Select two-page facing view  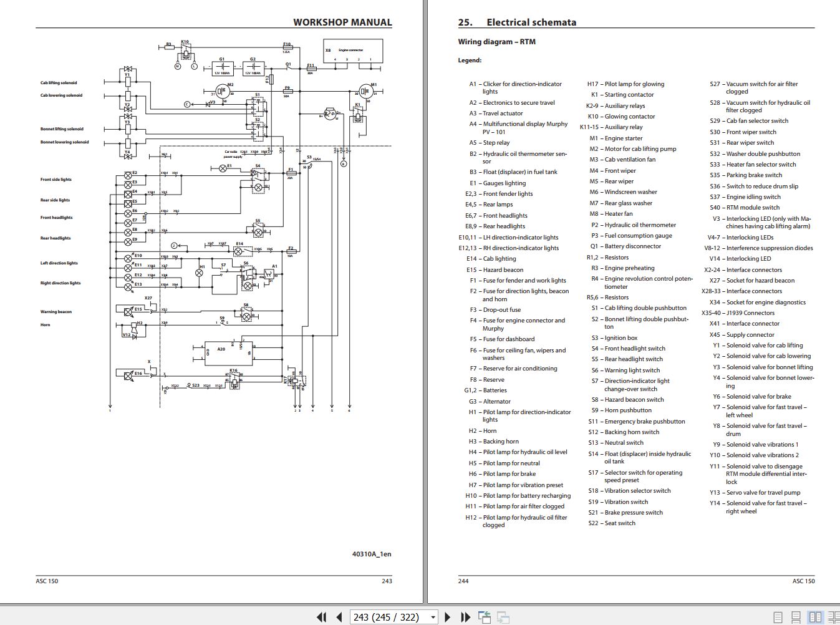815,617
